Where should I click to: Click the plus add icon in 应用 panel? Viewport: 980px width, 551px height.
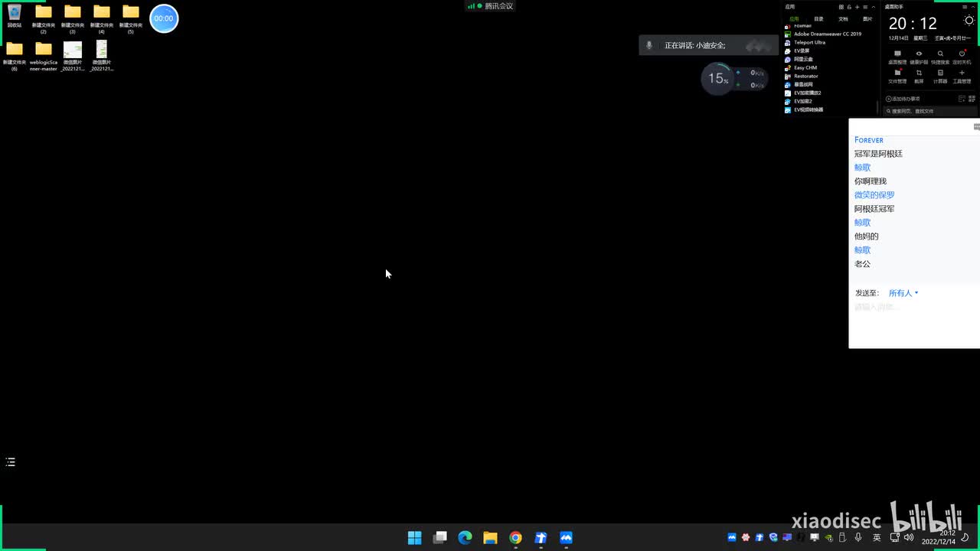[x=857, y=7]
